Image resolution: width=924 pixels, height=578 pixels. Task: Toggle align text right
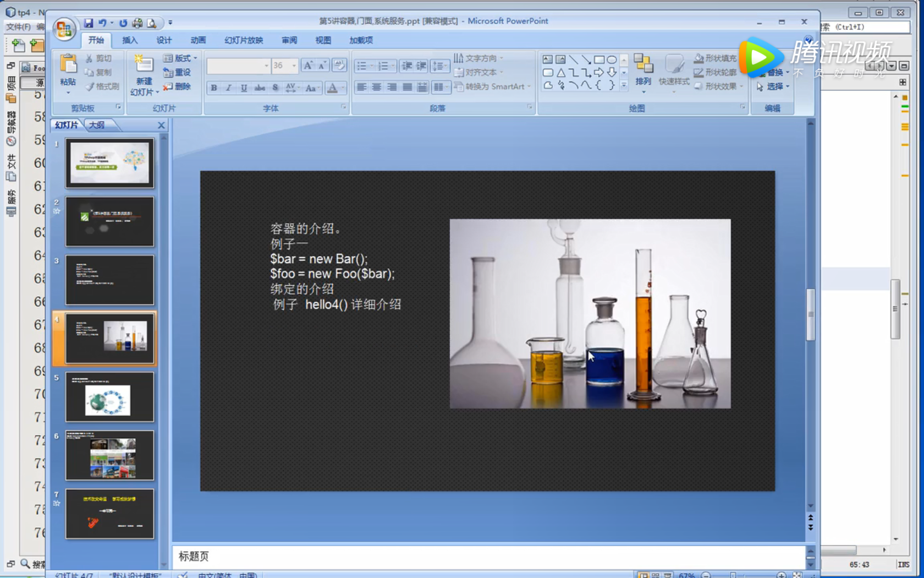[392, 87]
